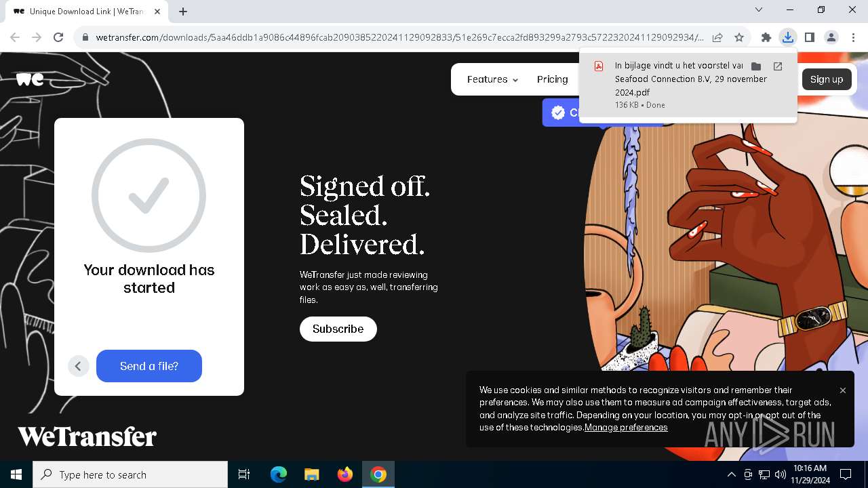Image resolution: width=868 pixels, height=488 pixels.
Task: Click the PDF file icon in downloads popup
Action: coord(599,66)
